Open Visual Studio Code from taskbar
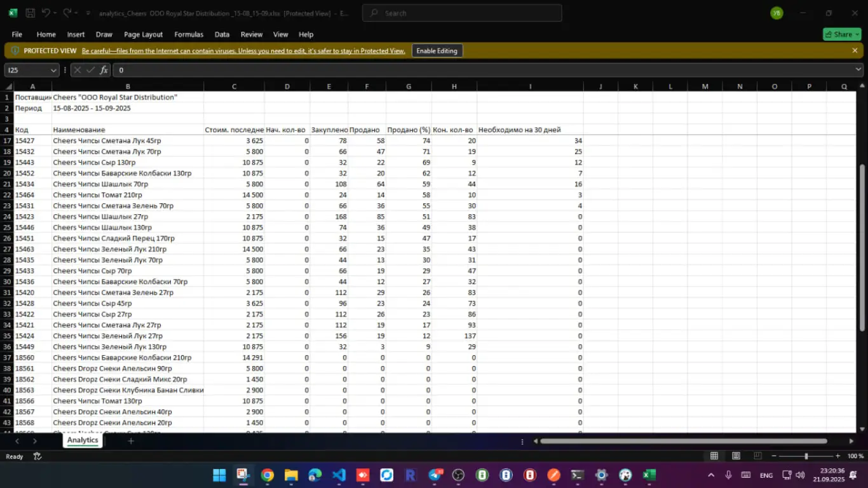The width and height of the screenshot is (868, 488). point(339,475)
